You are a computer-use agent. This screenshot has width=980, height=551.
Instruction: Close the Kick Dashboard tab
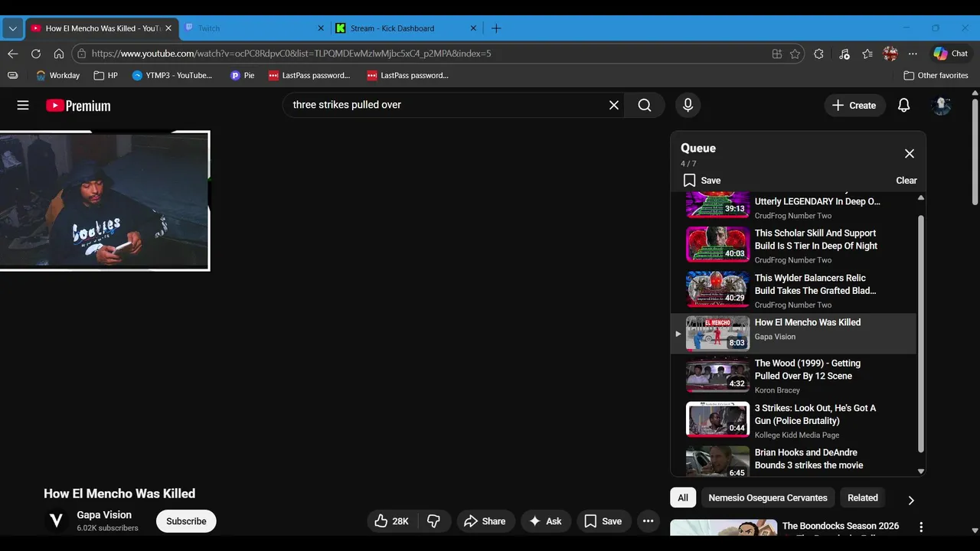tap(474, 28)
